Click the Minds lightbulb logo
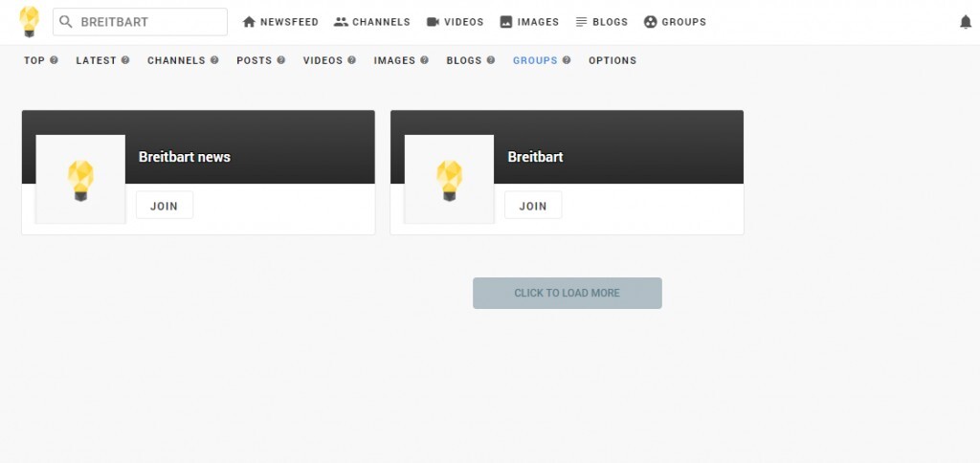This screenshot has width=980, height=463. coord(29,21)
